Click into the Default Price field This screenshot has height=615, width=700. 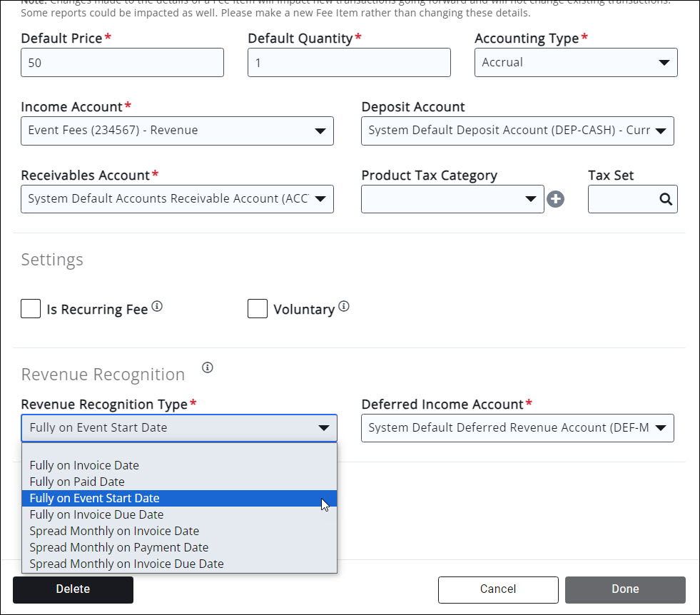coord(122,63)
